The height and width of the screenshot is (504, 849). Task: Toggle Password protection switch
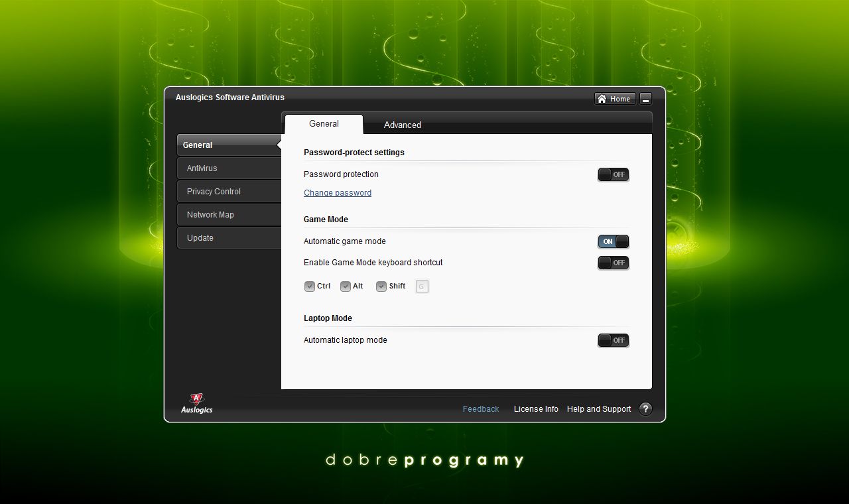pyautogui.click(x=614, y=174)
